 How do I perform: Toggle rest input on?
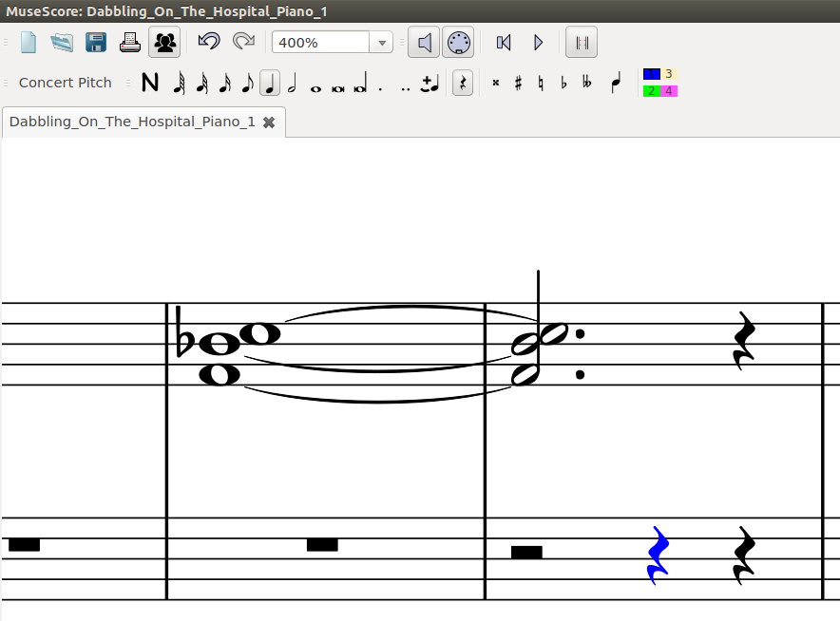[463, 84]
